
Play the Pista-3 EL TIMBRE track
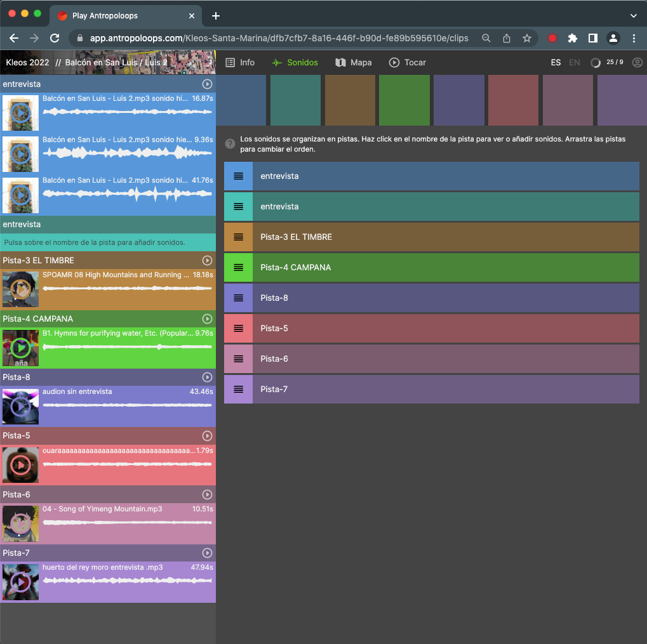[x=207, y=260]
